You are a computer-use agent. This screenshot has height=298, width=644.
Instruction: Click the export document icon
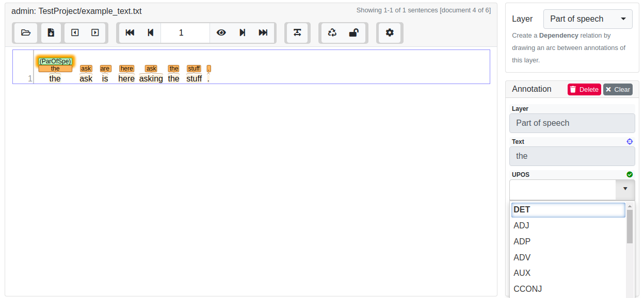coord(51,33)
